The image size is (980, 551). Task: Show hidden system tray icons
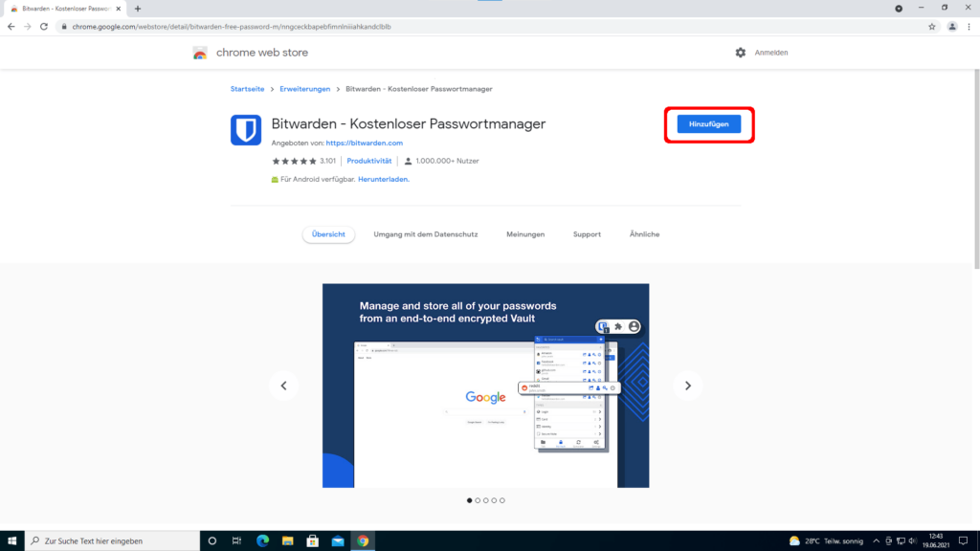[x=877, y=541]
